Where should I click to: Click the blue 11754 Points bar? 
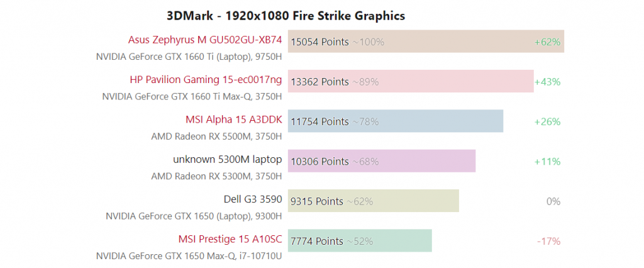pyautogui.click(x=396, y=121)
